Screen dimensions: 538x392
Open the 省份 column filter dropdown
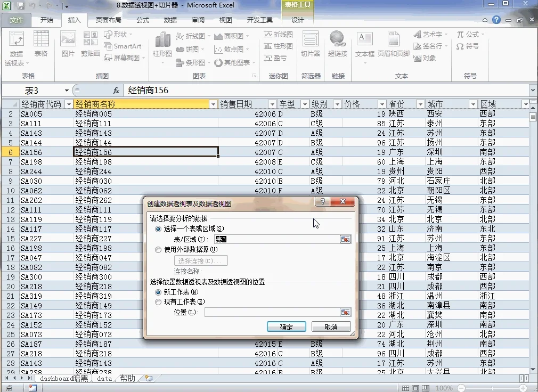[420, 104]
